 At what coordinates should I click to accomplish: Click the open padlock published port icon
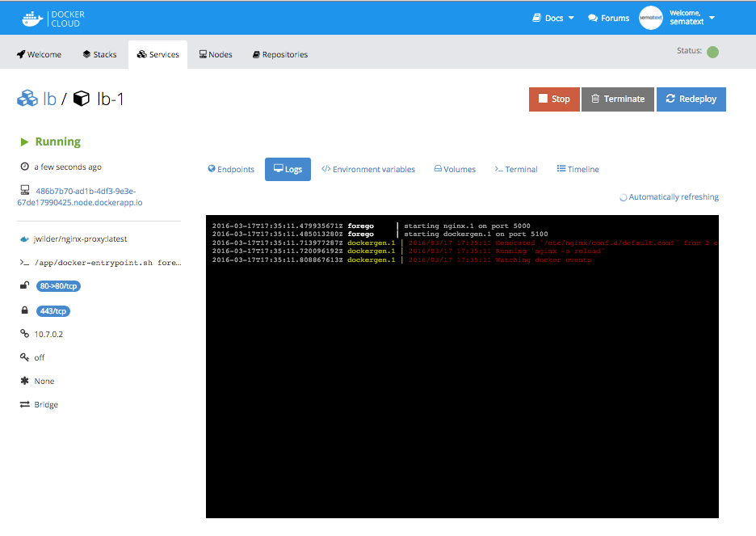24,285
